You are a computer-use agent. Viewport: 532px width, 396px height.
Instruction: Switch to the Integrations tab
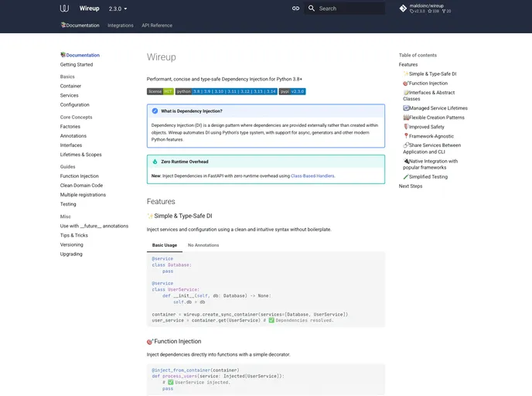coord(121,26)
